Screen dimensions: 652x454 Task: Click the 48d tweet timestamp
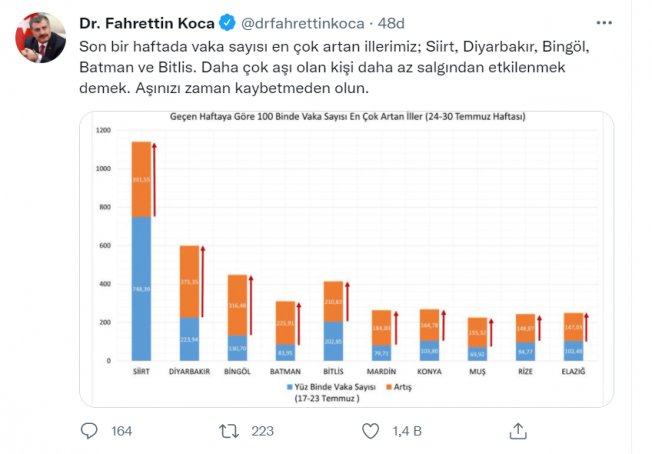click(391, 23)
